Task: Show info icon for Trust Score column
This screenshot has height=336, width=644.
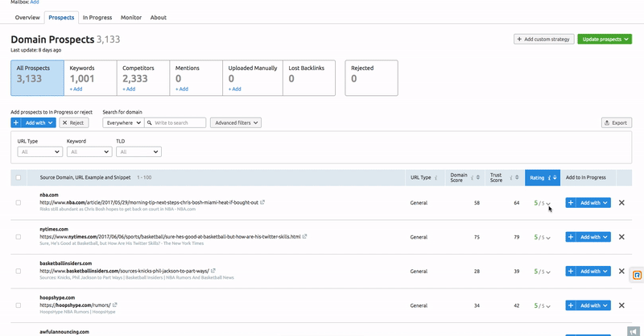Action: [511, 177]
